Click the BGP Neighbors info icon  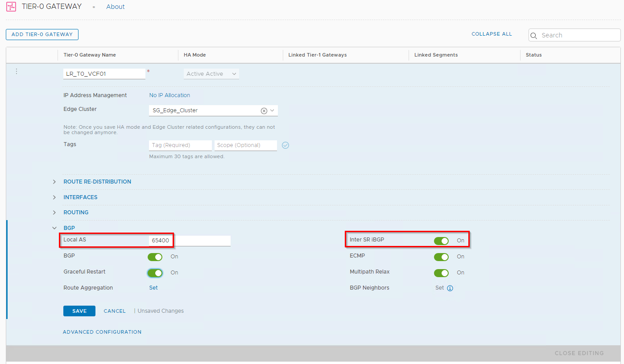450,288
